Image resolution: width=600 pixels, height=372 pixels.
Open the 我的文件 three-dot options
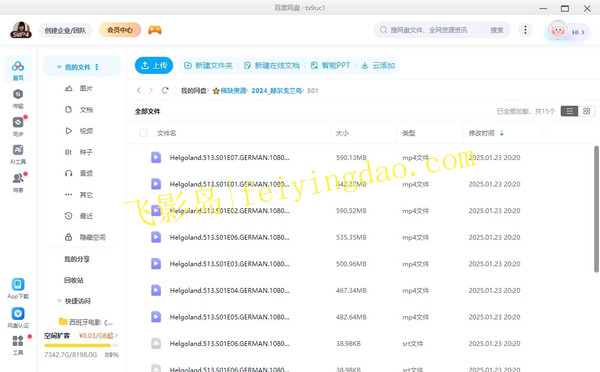[x=97, y=67]
